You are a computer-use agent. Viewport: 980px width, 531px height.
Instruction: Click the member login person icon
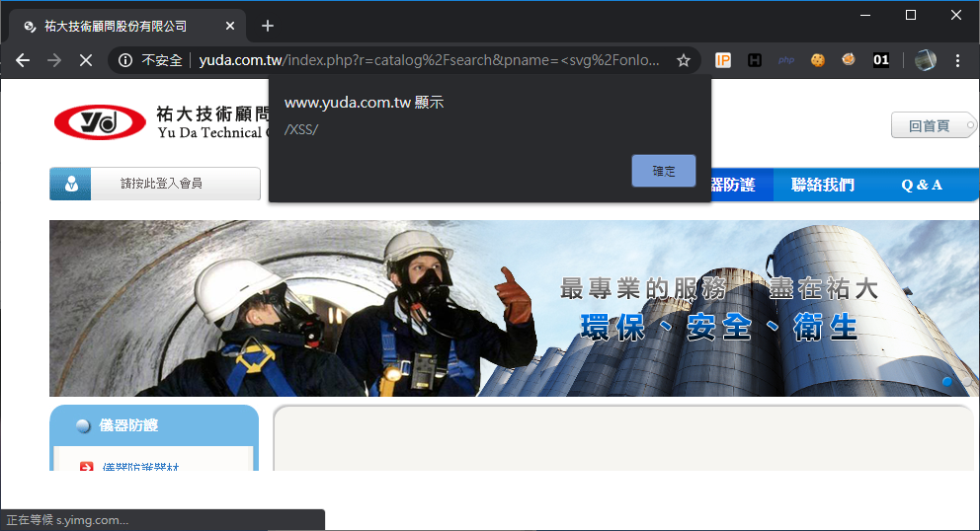coord(70,184)
